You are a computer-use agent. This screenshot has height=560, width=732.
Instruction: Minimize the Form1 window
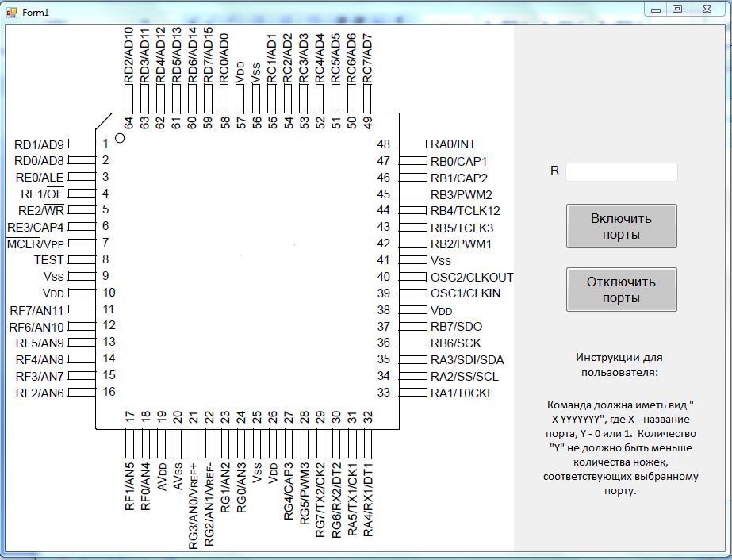(656, 9)
